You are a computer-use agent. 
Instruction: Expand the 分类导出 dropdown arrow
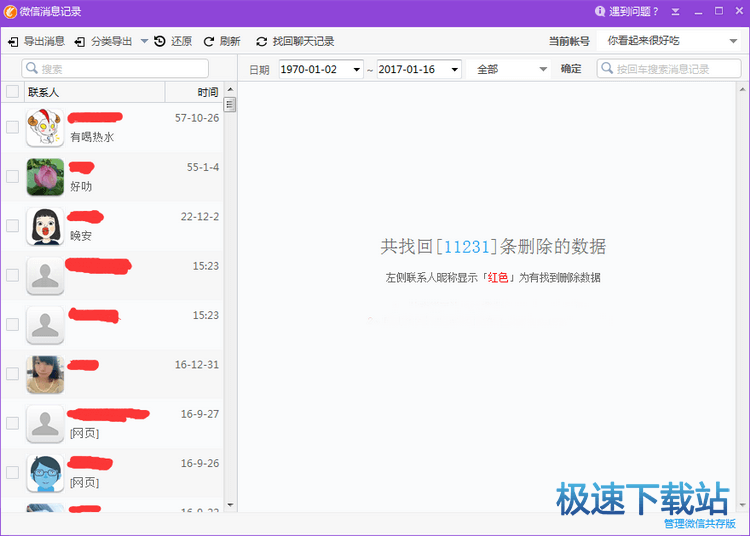(144, 42)
